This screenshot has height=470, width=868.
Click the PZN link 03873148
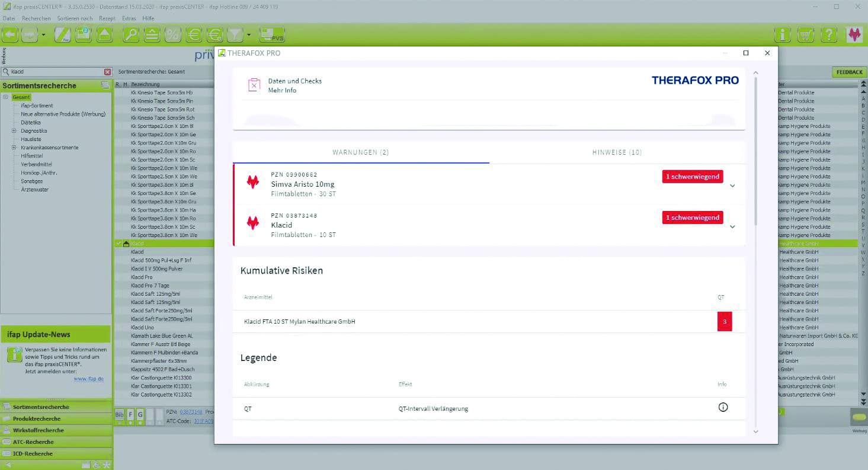point(191,412)
